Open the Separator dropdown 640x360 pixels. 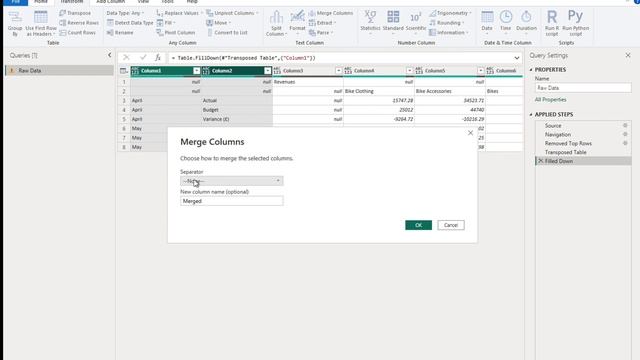coord(232,181)
